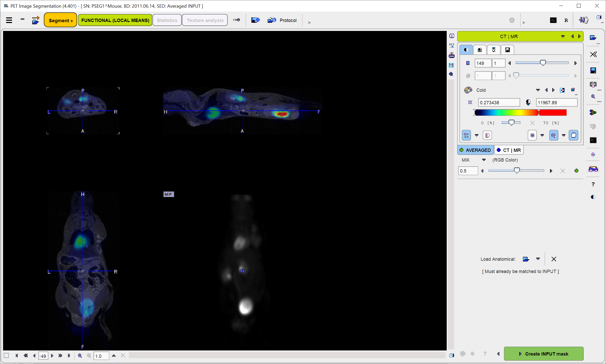Screen dimensions: 606x364
Task: Step to next slice arrow button
Action: (x=52, y=356)
